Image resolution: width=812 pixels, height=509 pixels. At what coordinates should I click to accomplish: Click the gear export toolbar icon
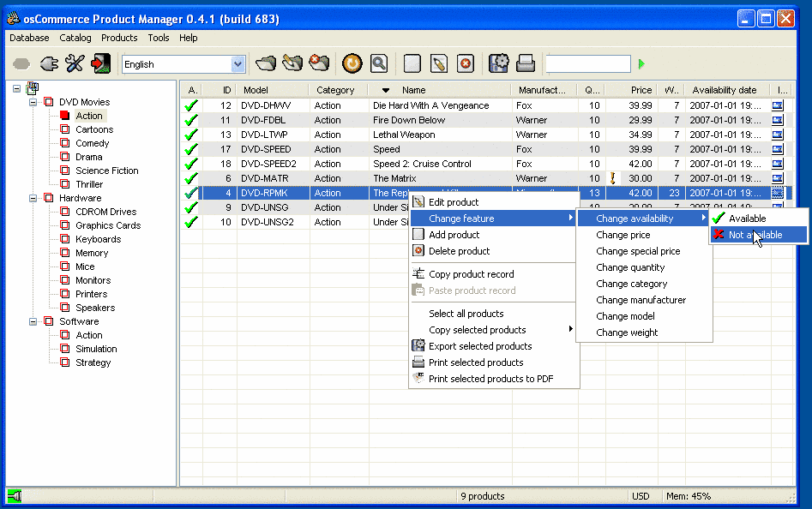499,63
